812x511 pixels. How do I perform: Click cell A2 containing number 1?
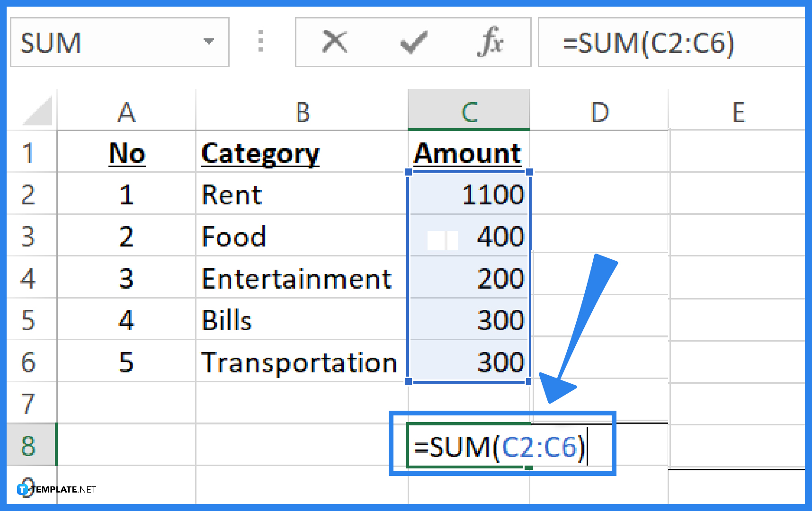coord(126,194)
